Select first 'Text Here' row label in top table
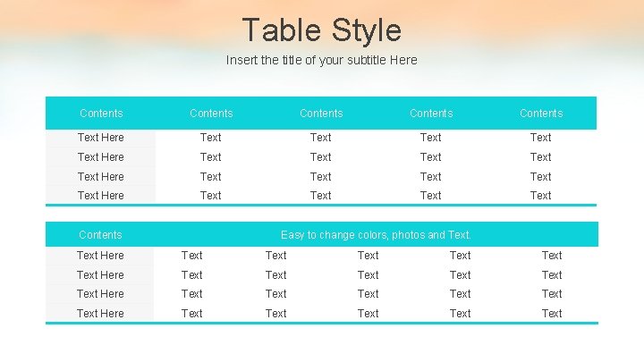Image resolution: width=644 pixels, height=362 pixels. click(100, 138)
